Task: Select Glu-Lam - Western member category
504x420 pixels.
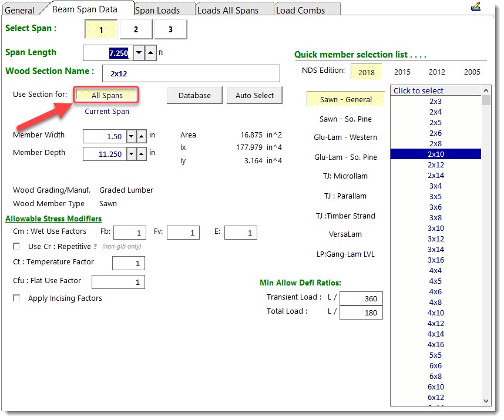Action: click(x=345, y=137)
